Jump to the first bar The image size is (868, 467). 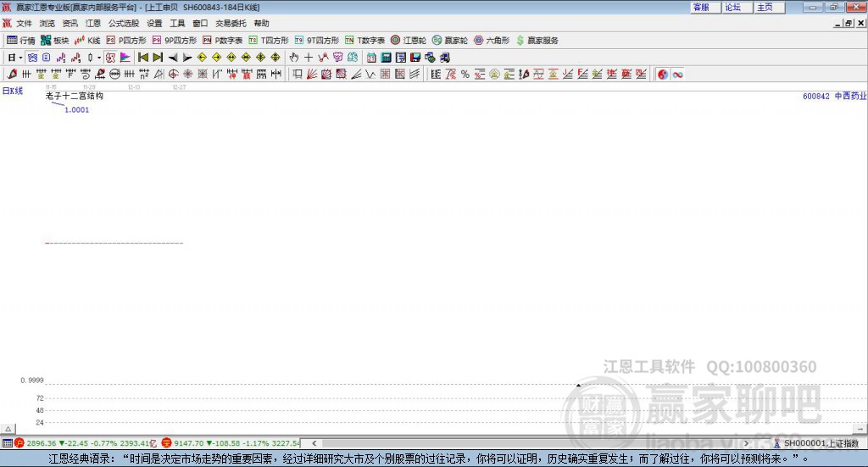click(x=142, y=58)
